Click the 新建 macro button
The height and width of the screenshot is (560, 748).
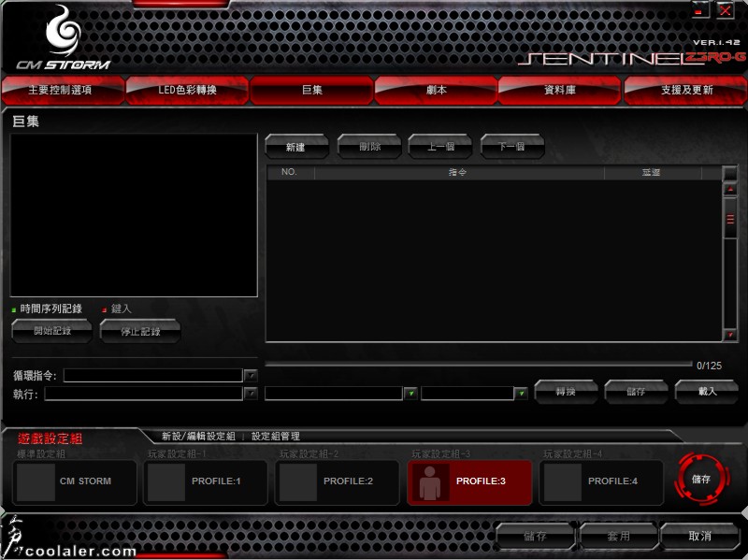coord(296,147)
